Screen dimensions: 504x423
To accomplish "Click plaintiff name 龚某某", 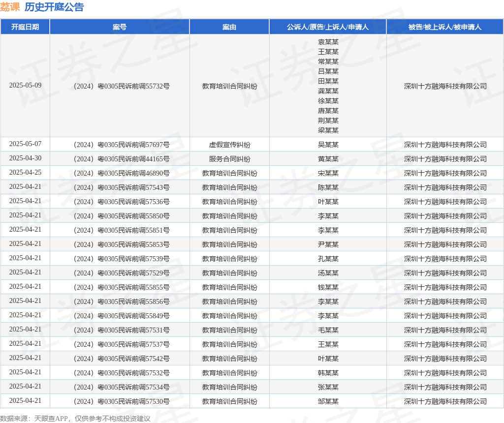I will click(328, 91).
